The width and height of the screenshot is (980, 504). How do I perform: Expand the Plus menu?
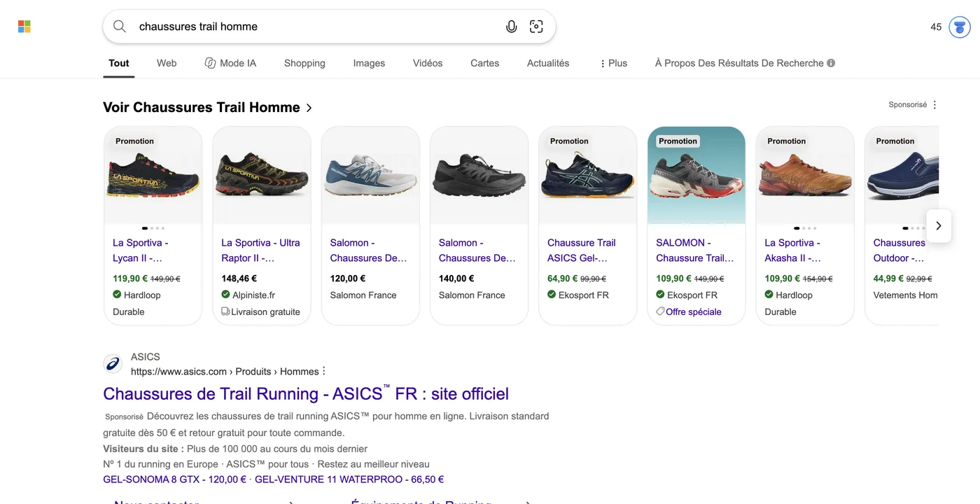coord(613,63)
